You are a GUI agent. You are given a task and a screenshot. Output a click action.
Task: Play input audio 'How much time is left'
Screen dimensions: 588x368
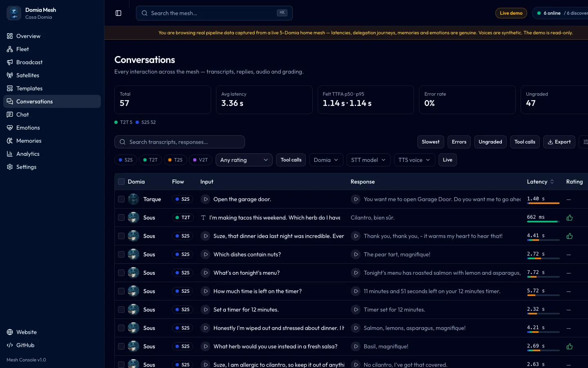pos(205,291)
